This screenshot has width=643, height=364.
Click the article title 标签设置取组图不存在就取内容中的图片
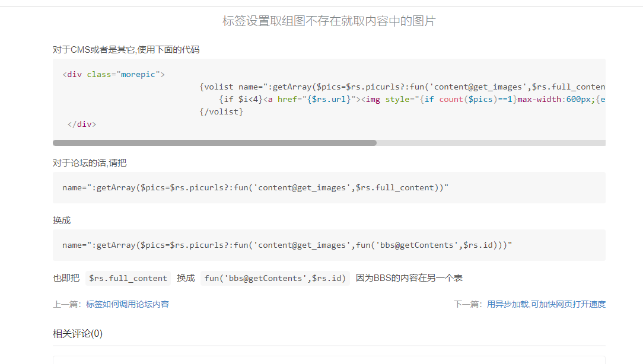tap(329, 21)
